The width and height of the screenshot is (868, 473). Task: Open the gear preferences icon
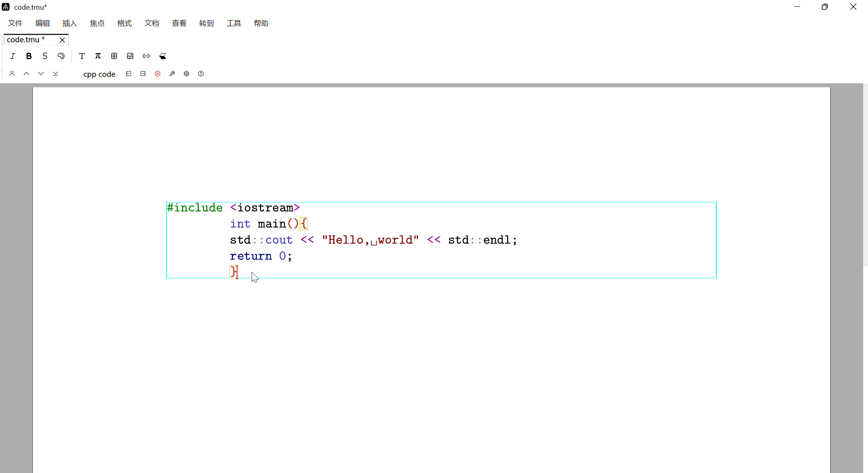click(186, 74)
